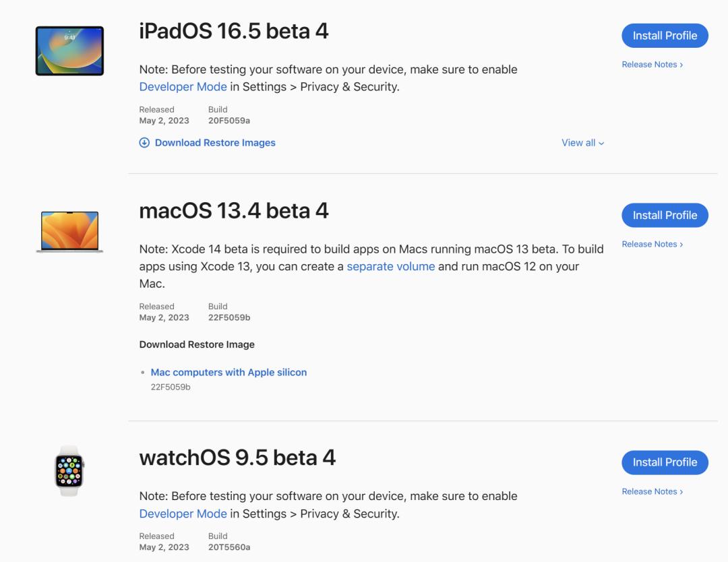Click Install Profile for watchOS 9.5 beta 4
Image resolution: width=728 pixels, height=562 pixels.
(665, 462)
